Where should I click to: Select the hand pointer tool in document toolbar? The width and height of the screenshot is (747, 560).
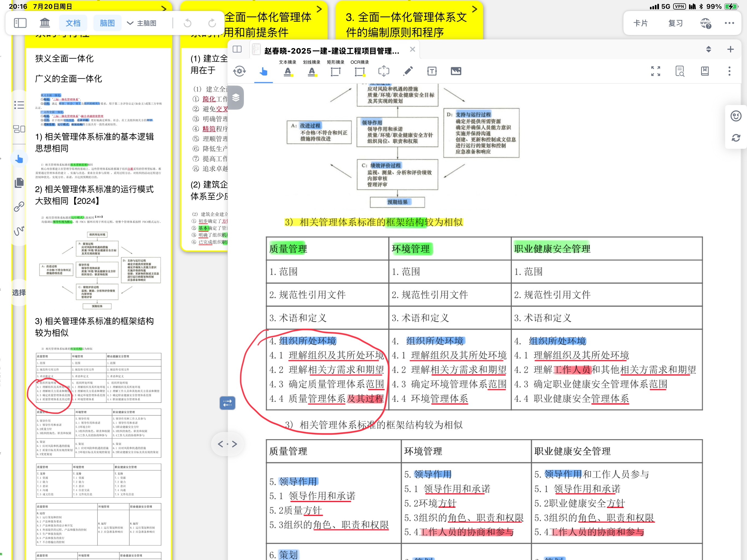click(263, 71)
